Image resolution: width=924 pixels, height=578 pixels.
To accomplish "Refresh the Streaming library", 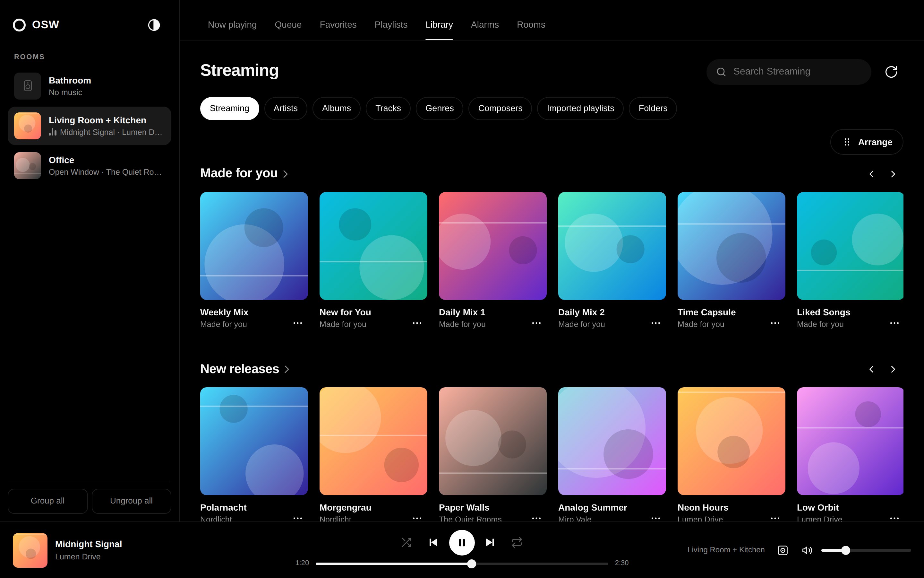I will (891, 72).
